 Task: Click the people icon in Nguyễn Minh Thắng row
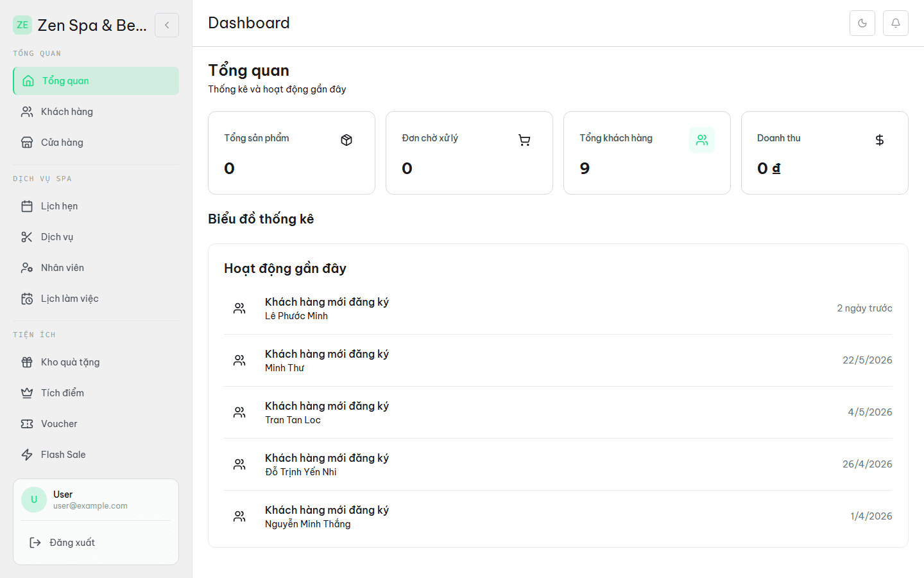coord(239,516)
